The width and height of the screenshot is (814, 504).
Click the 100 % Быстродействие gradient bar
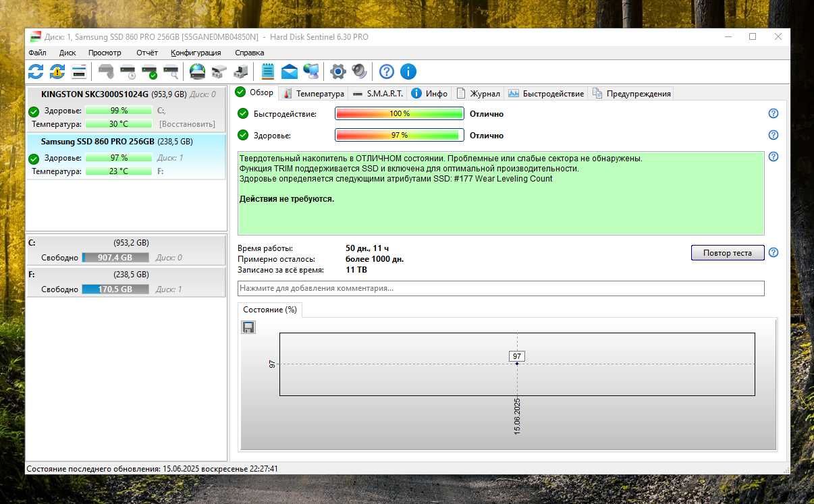tap(400, 113)
